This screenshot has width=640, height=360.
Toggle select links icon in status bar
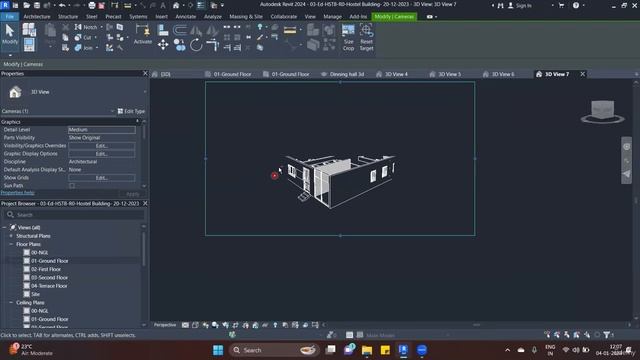tap(547, 335)
